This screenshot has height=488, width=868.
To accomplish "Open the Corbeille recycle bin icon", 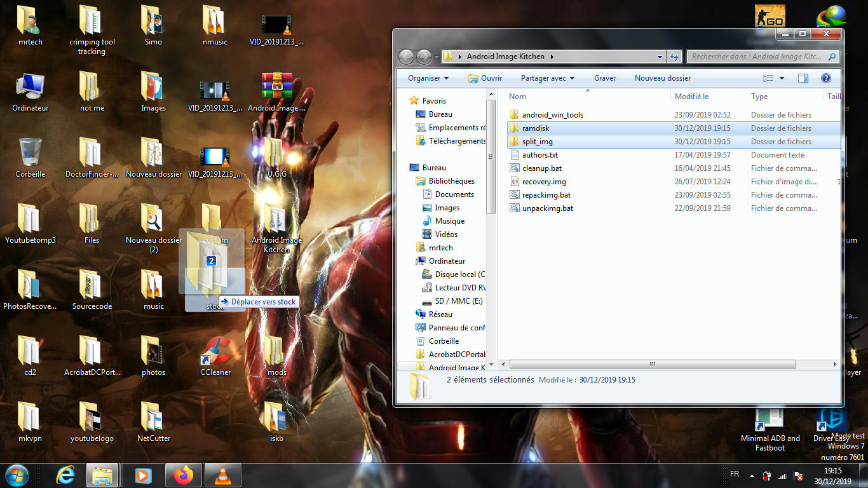I will coord(30,154).
